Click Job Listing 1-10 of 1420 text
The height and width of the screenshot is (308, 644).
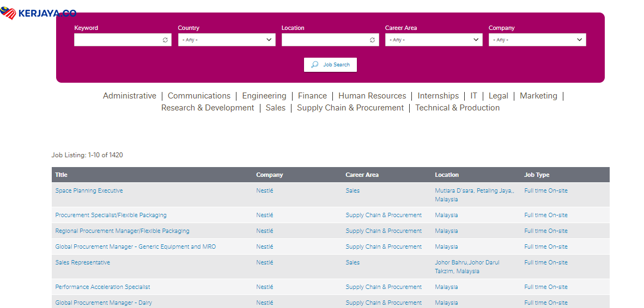[87, 155]
